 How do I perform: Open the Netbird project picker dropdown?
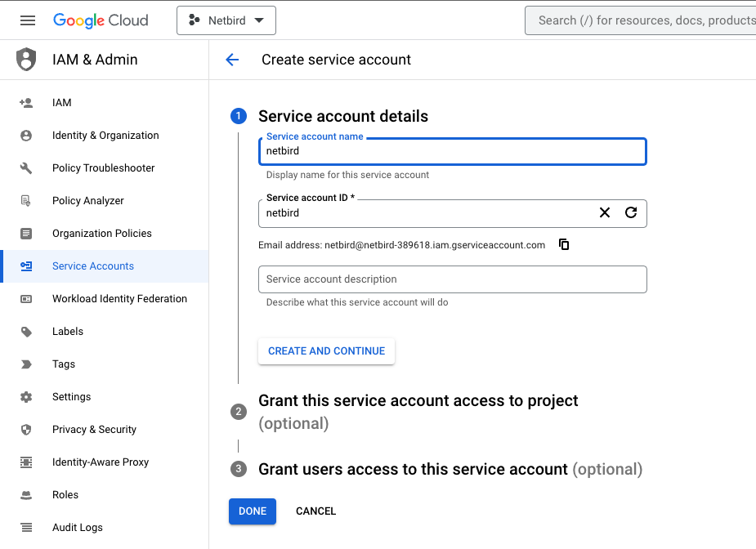[226, 20]
